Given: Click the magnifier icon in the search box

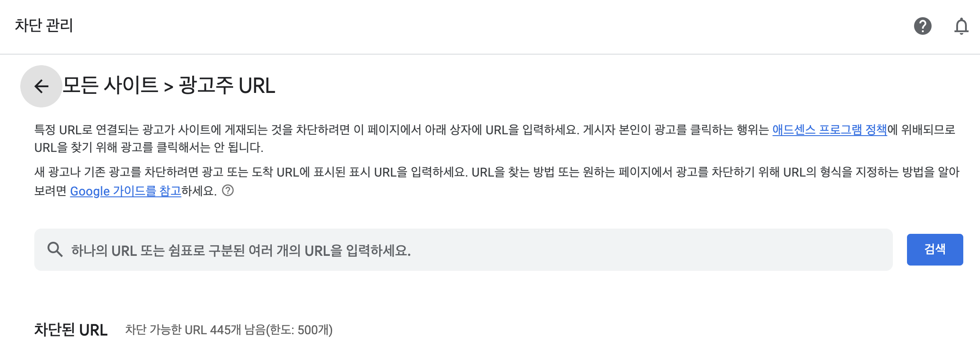Looking at the screenshot, I should [55, 249].
